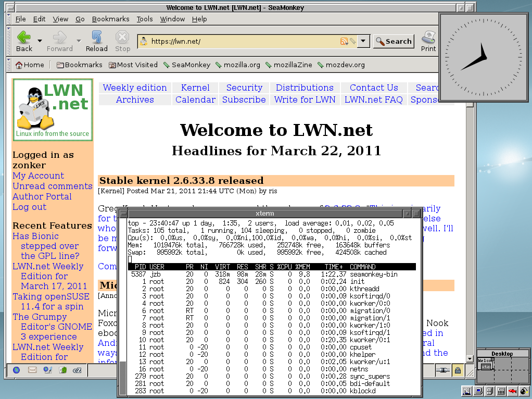This screenshot has height=399, width=532.
Task: Click the Reload toolbar icon
Action: coord(96,41)
